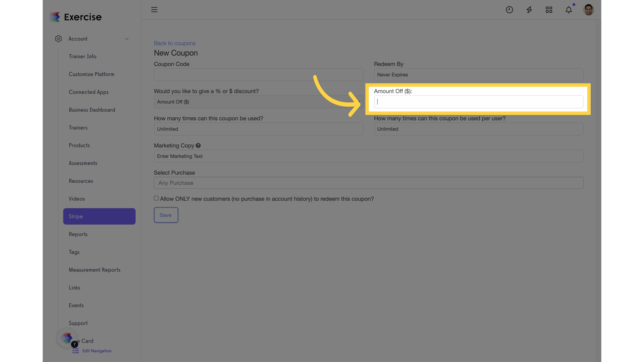Click the lightning bolt quick actions icon

(529, 10)
